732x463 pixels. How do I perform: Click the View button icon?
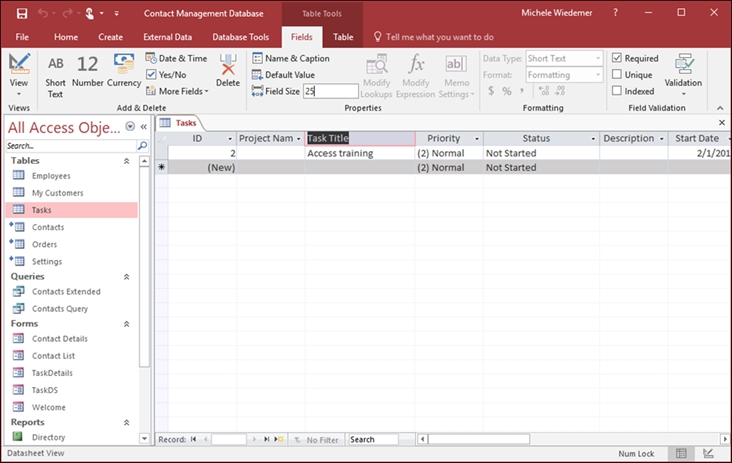pyautogui.click(x=19, y=63)
